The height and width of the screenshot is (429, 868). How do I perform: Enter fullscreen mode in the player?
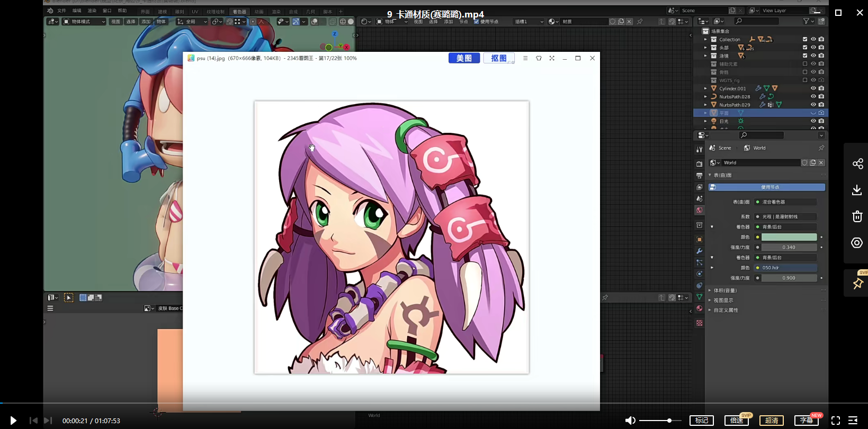coord(836,421)
